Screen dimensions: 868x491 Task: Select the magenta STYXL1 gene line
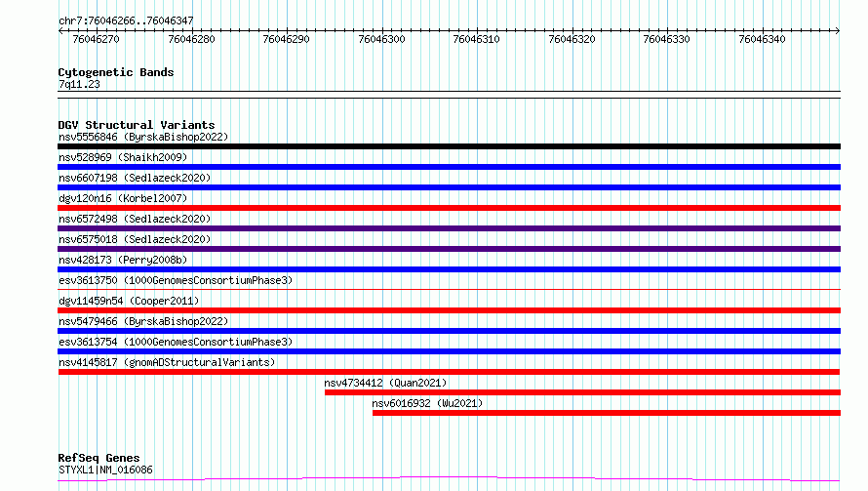click(449, 479)
